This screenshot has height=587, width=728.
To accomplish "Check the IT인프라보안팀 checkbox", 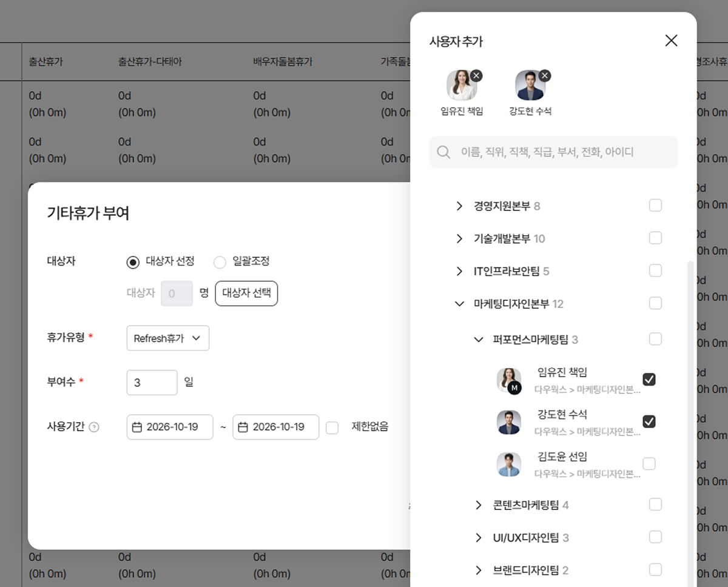I will (655, 270).
